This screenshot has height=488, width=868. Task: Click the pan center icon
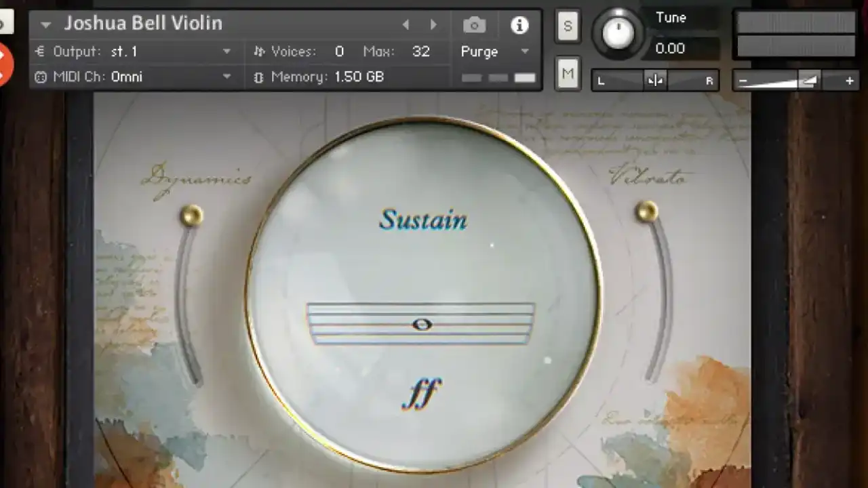[x=655, y=81]
